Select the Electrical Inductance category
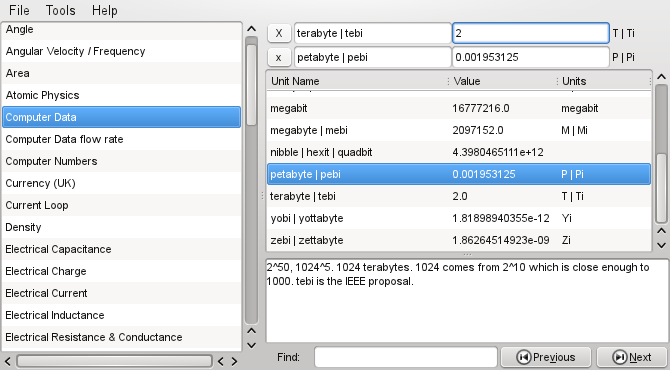Viewport: 670px width, 370px height. click(121, 315)
